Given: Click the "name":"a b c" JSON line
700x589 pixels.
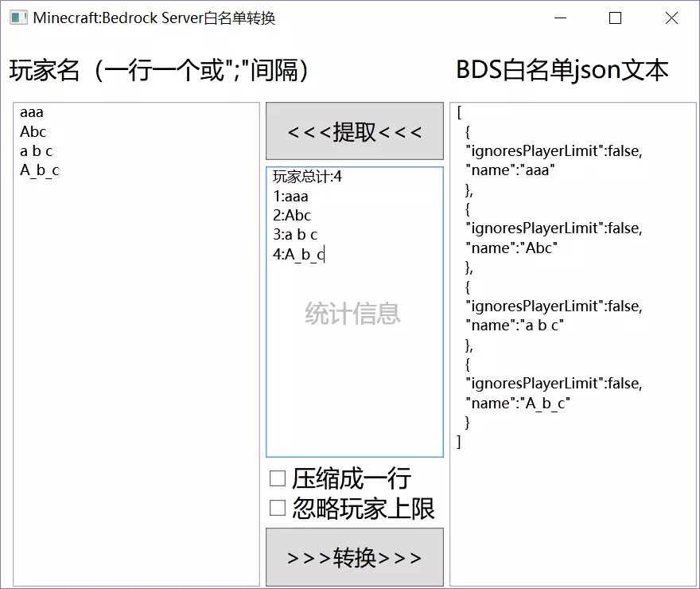Looking at the screenshot, I should pos(515,325).
